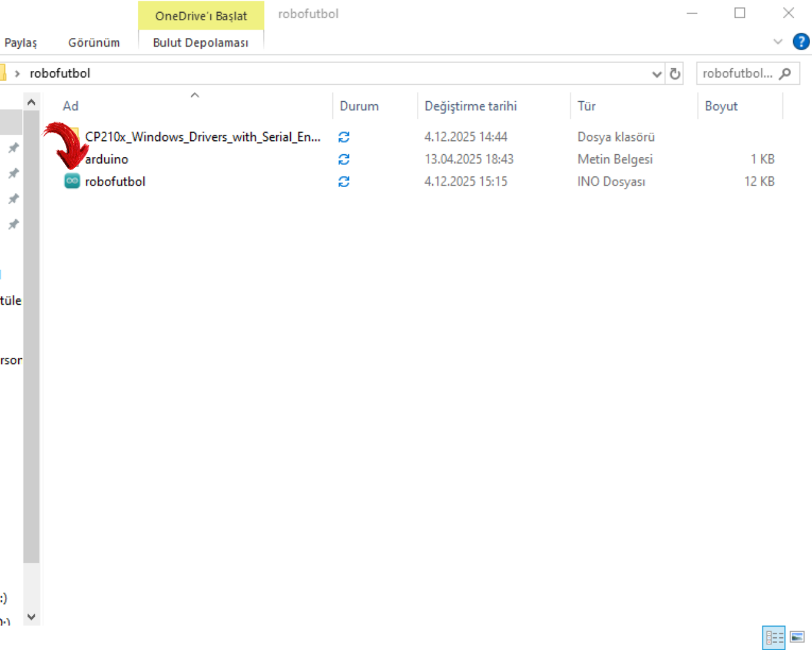Click the sync status icon for robofutbol file

tap(344, 182)
